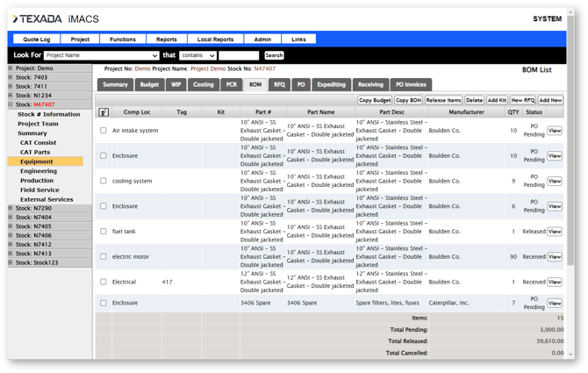This screenshot has height=373, width=588.
Task: Open Equipment in the sidebar tree
Action: [37, 161]
